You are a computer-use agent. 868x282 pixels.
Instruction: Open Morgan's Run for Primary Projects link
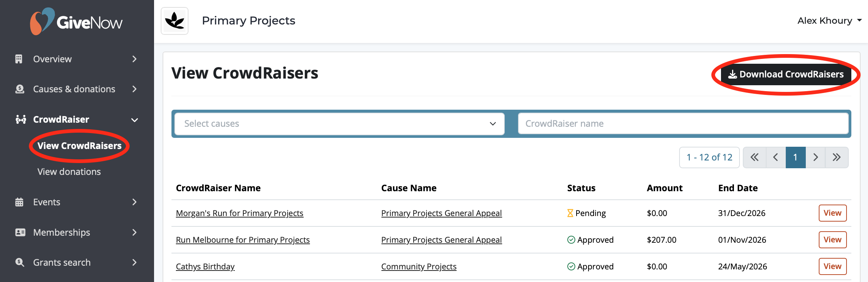pos(240,213)
